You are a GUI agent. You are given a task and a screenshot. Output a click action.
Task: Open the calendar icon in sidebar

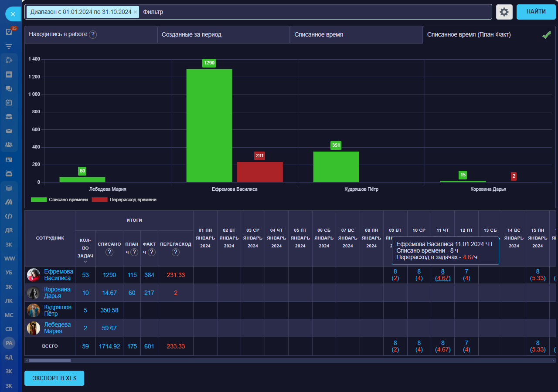(x=9, y=103)
